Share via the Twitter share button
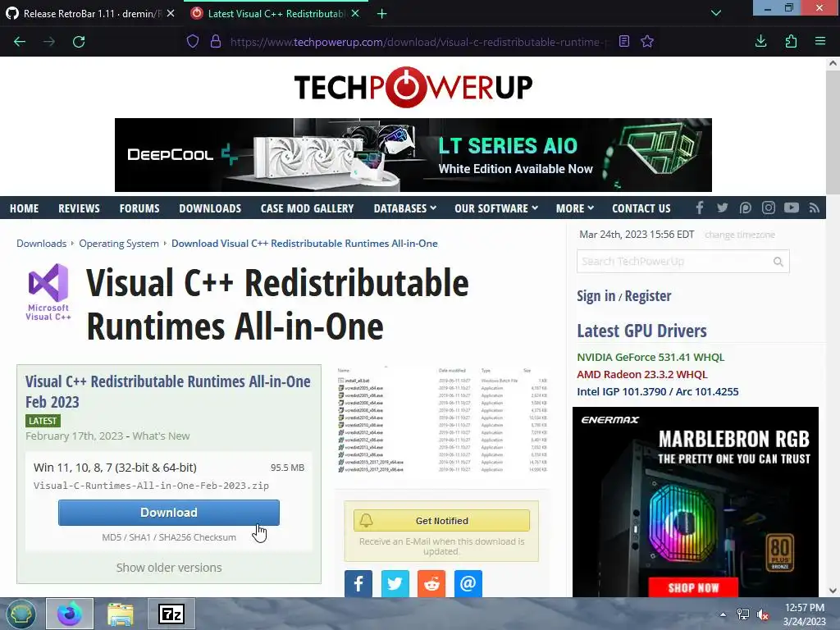The image size is (840, 630). pos(395,583)
